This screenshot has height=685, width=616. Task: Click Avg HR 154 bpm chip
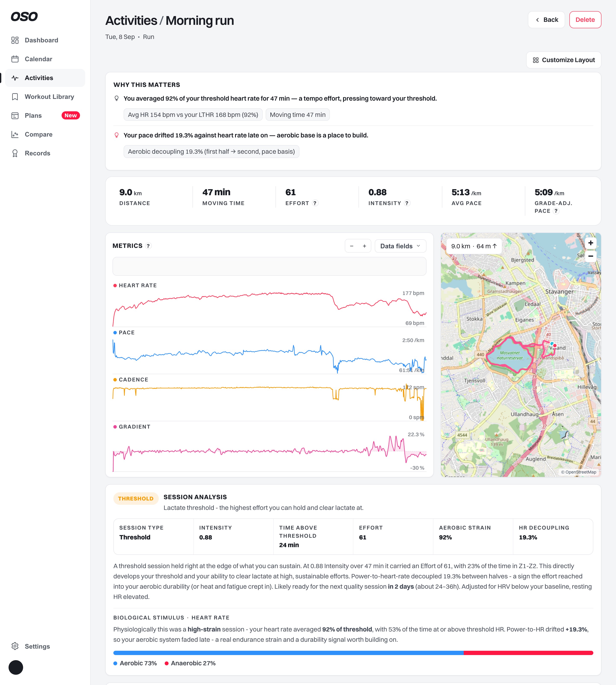click(193, 115)
